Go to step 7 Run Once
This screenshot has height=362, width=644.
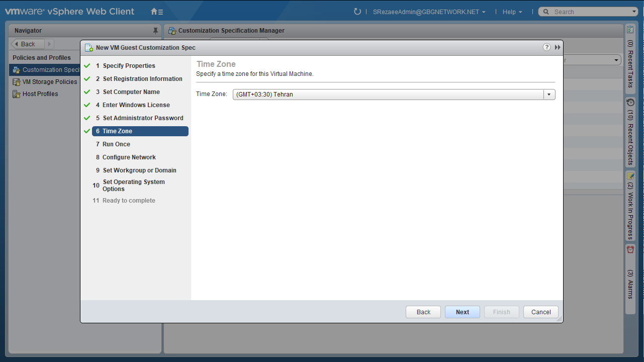tap(116, 144)
